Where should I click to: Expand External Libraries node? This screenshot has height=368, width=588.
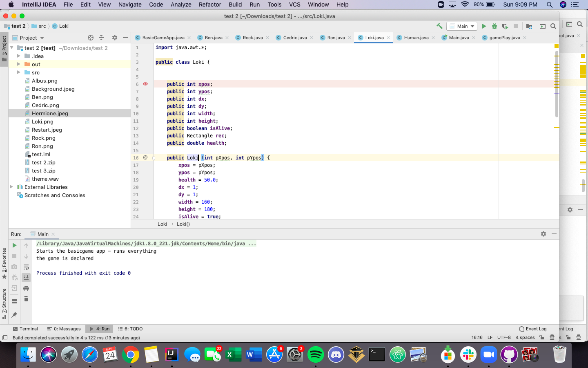(x=11, y=187)
